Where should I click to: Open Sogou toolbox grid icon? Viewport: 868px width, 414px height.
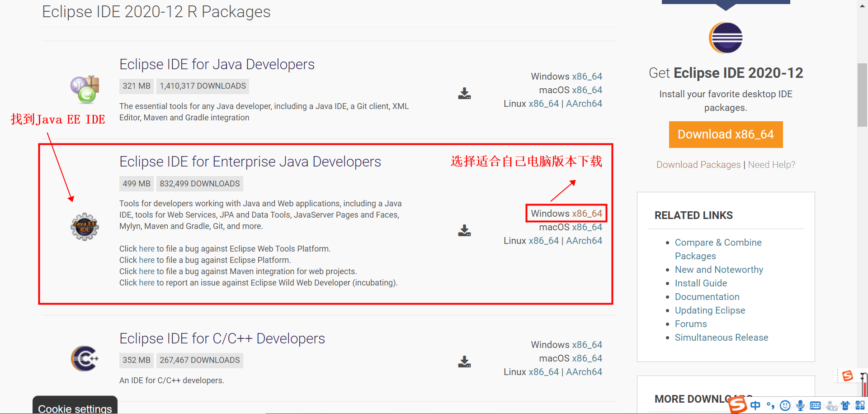[x=860, y=405]
